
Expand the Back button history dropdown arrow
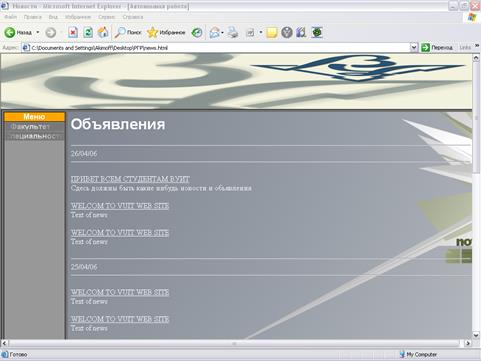pos(38,32)
